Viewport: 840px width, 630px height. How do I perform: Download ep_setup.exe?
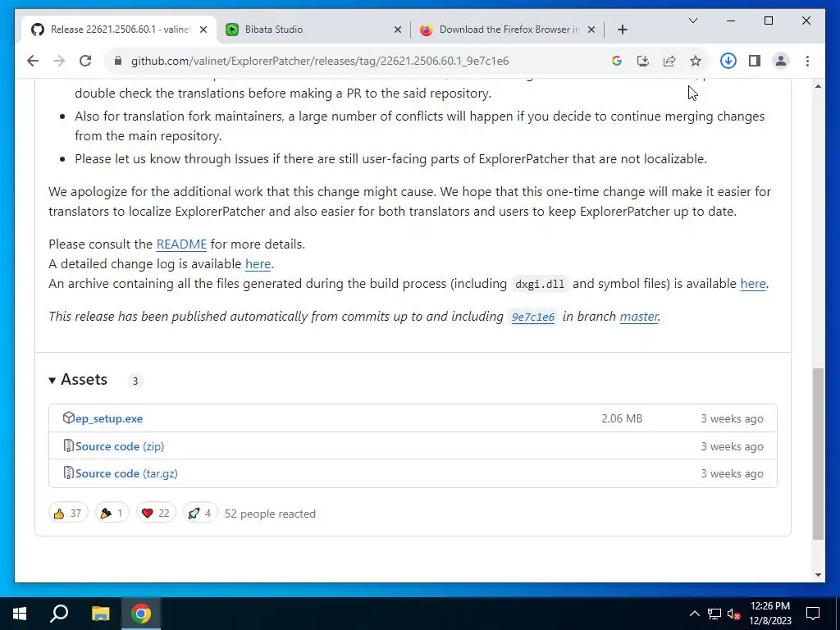109,418
